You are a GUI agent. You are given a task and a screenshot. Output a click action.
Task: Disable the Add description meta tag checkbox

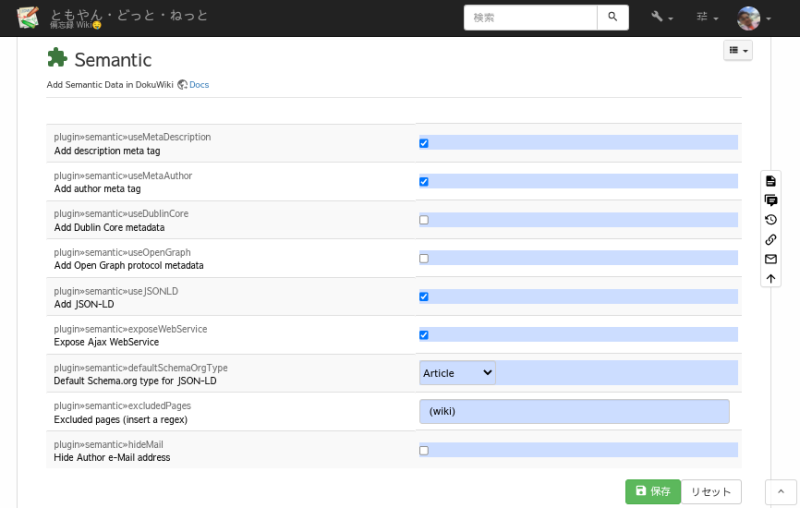coord(424,143)
